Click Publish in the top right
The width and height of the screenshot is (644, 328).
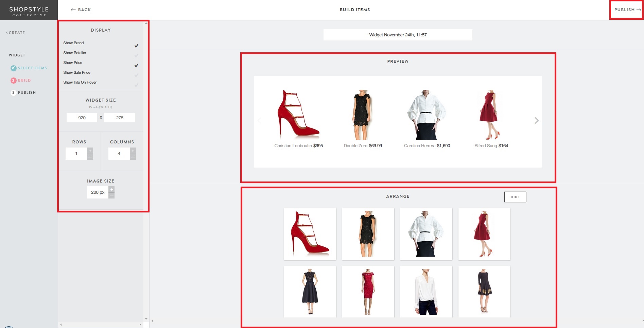(x=627, y=10)
